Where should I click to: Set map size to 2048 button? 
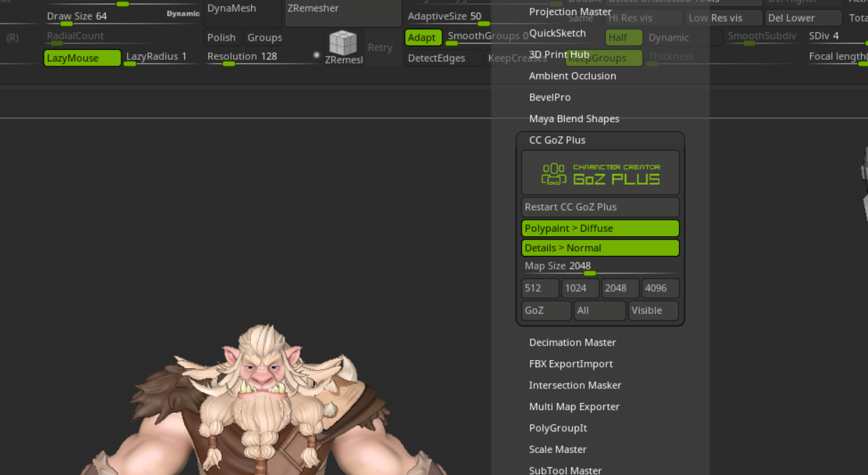point(620,288)
